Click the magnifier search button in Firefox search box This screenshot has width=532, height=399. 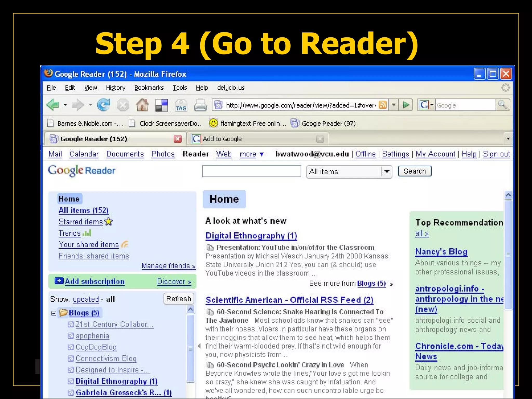(503, 105)
